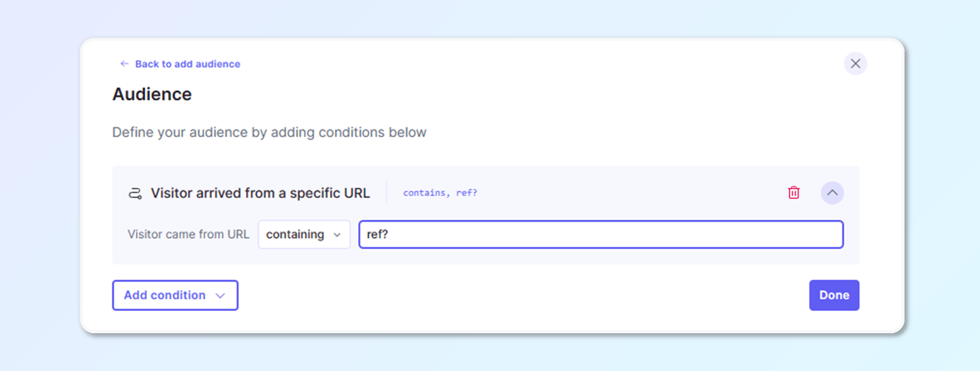Delete the URL condition using trash icon

[x=794, y=193]
